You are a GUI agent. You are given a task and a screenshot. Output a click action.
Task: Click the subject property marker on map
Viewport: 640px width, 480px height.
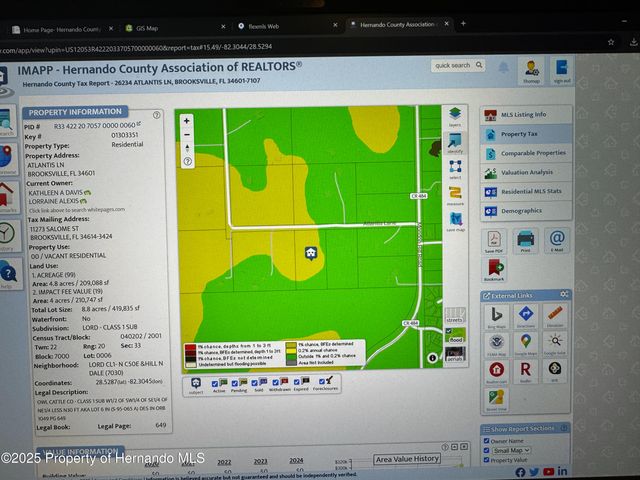click(x=311, y=253)
